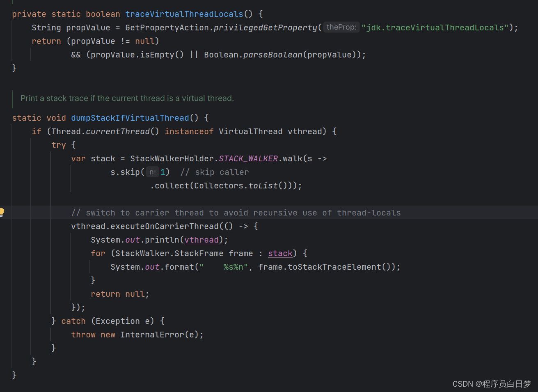Image resolution: width=538 pixels, height=392 pixels.
Task: Click the rendered doc comment "Print a stack trace"
Action: click(x=127, y=98)
